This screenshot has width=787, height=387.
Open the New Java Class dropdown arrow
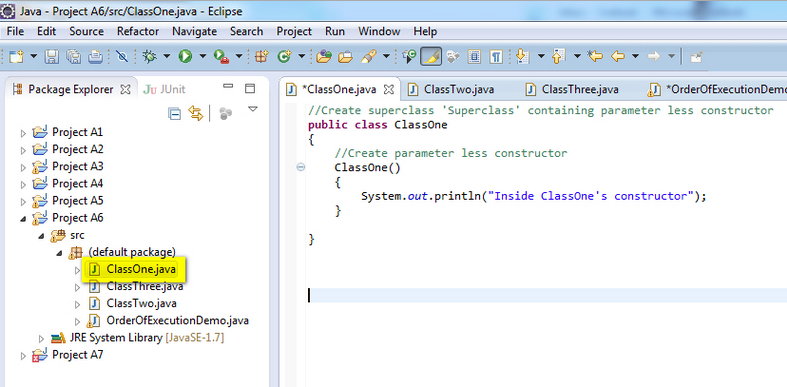(x=302, y=56)
